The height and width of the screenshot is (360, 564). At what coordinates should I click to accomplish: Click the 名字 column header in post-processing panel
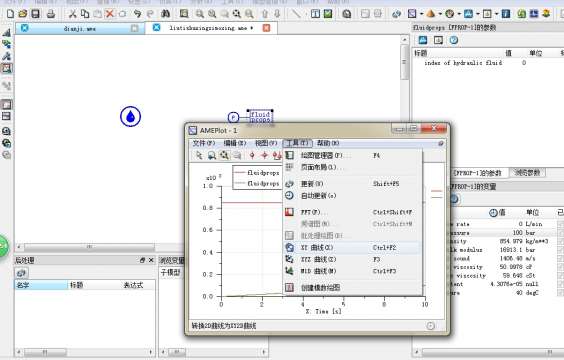coord(41,285)
